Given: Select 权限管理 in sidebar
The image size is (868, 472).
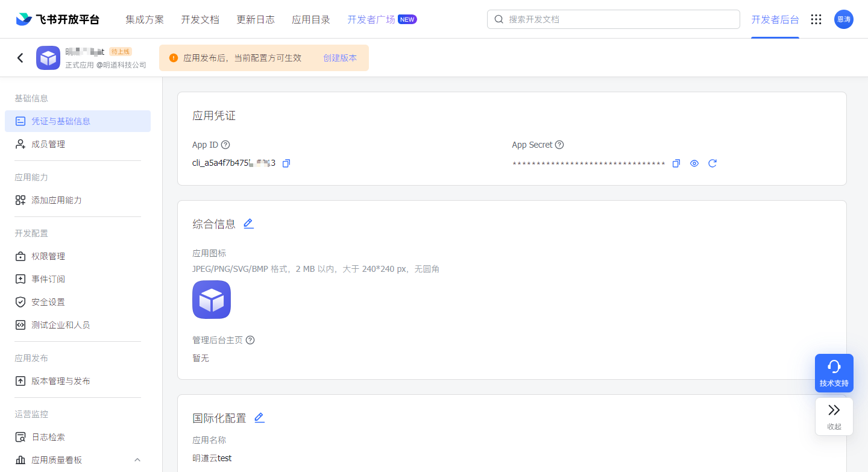Looking at the screenshot, I should click(78, 256).
